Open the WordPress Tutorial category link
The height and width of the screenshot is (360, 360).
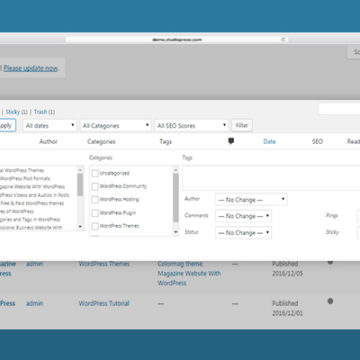click(x=104, y=303)
